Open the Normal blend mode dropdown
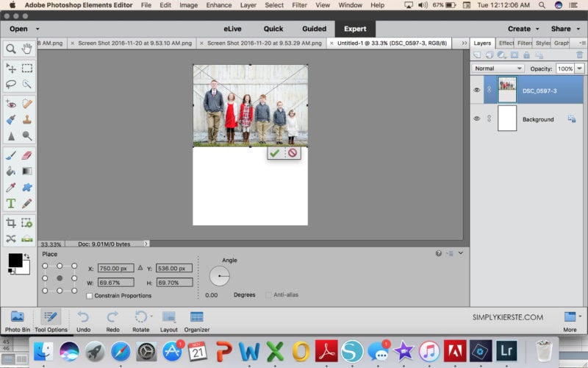 (498, 68)
